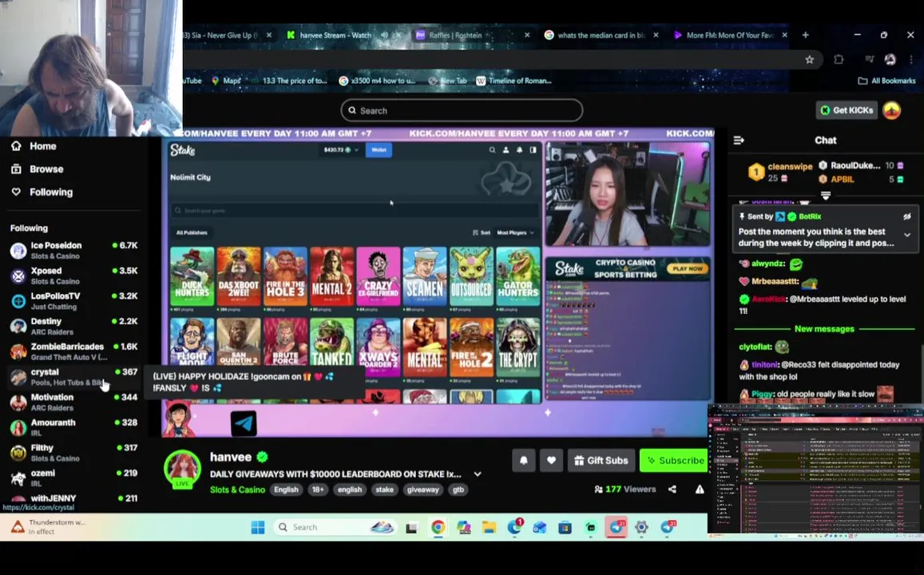This screenshot has height=575, width=924.
Task: Report stream using warning triangle icon
Action: pos(700,489)
